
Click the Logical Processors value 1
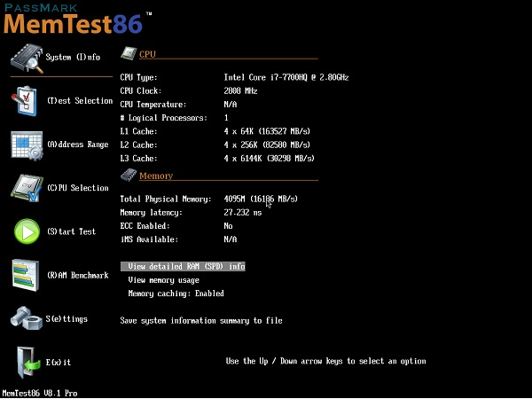(x=226, y=118)
